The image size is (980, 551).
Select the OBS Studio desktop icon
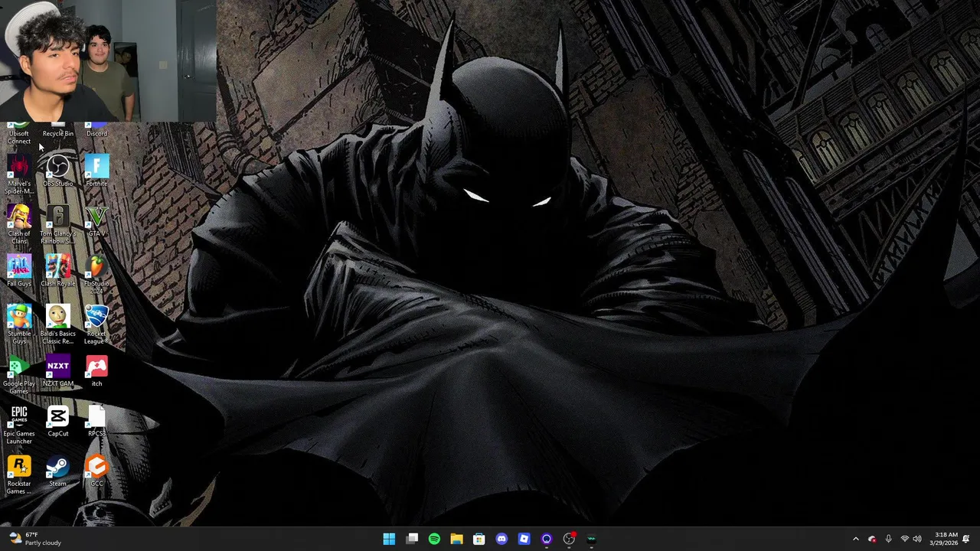coord(58,171)
